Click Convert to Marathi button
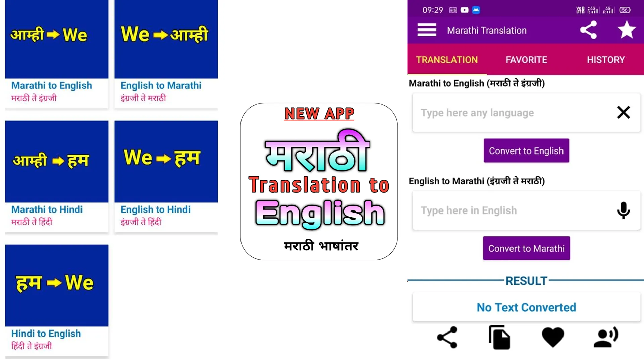 click(526, 248)
